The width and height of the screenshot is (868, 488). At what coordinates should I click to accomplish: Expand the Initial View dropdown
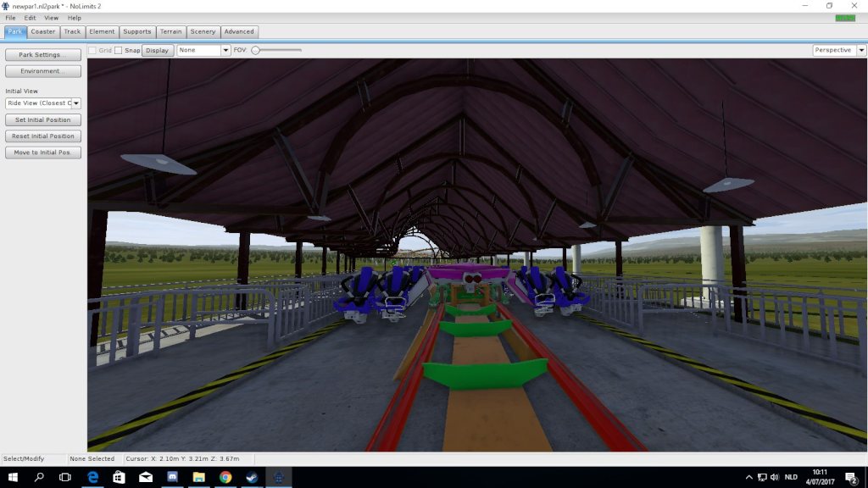75,103
